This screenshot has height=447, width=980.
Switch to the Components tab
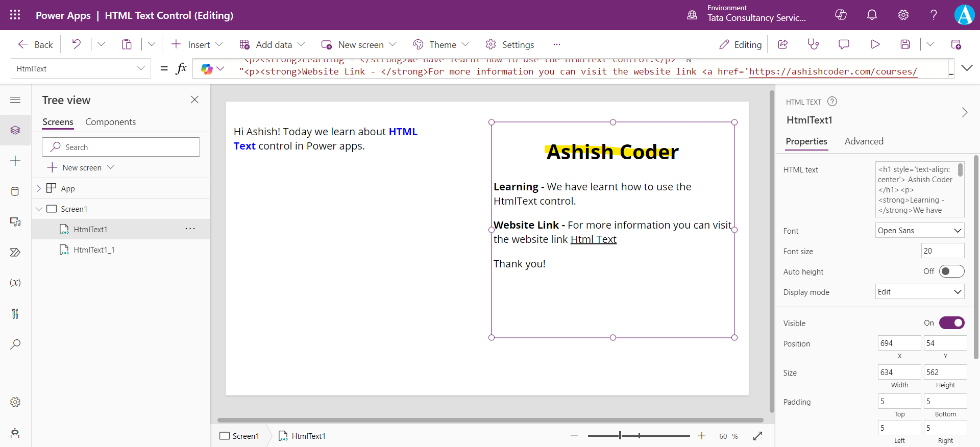point(110,122)
